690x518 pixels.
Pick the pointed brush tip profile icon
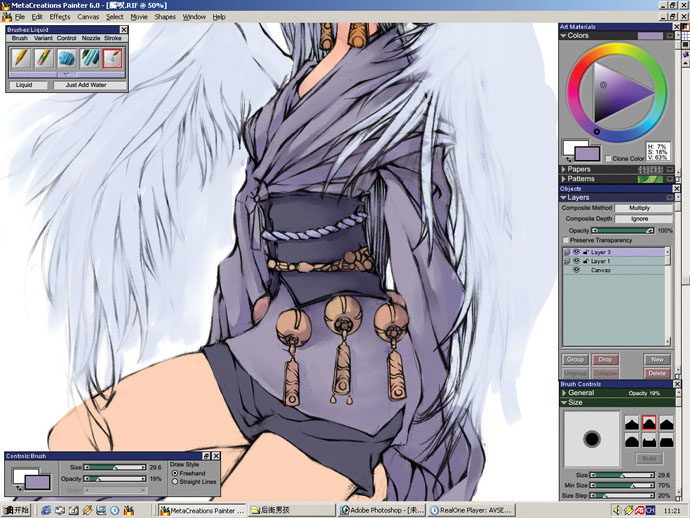tap(632, 423)
